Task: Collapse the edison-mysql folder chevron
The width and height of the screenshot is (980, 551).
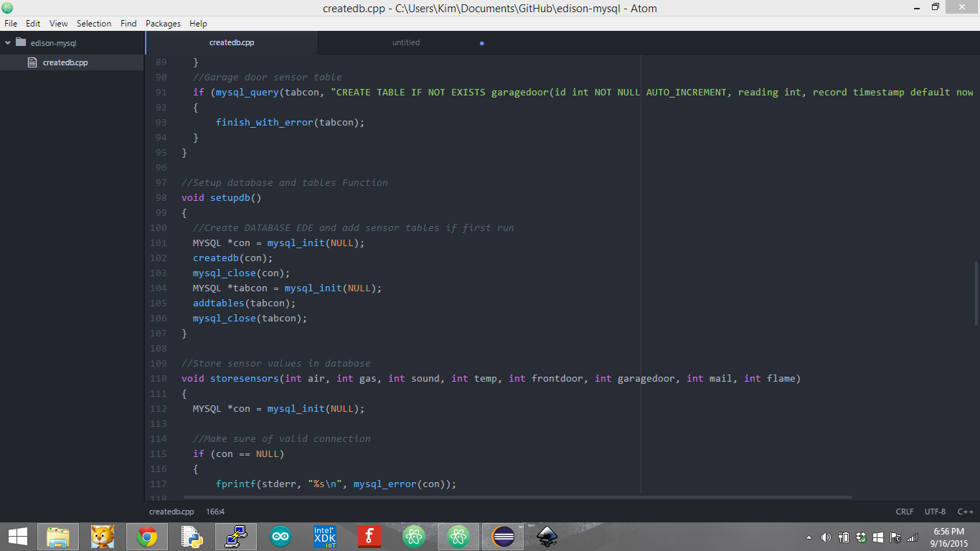Action: tap(8, 43)
